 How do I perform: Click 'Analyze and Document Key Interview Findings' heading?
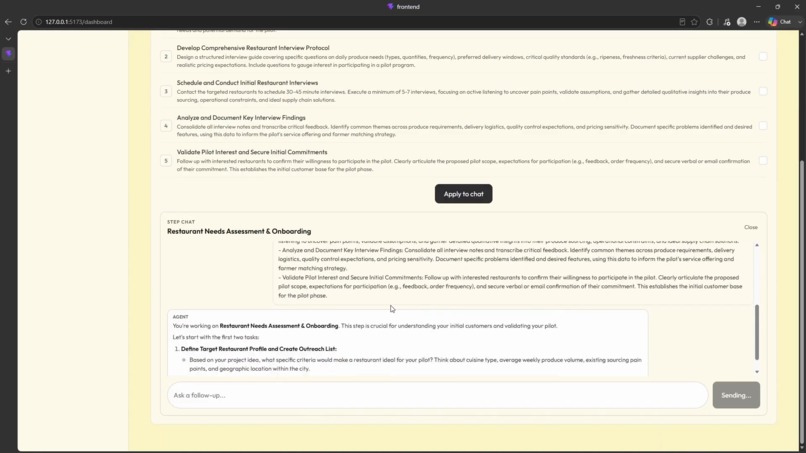241,118
